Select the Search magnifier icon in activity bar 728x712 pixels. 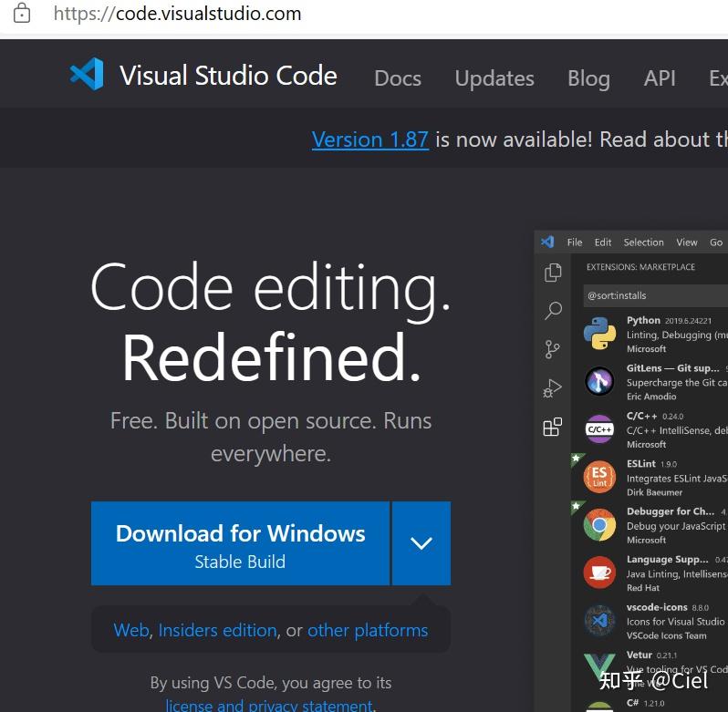pos(553,311)
